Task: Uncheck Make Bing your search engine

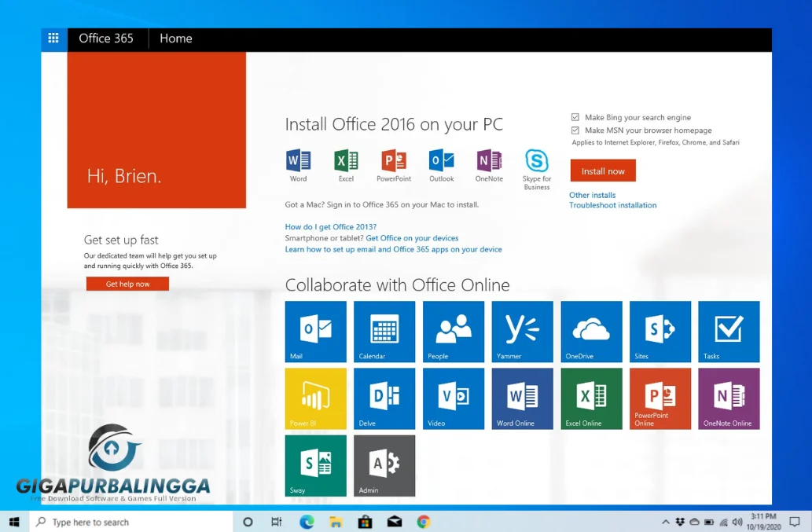Action: (575, 117)
